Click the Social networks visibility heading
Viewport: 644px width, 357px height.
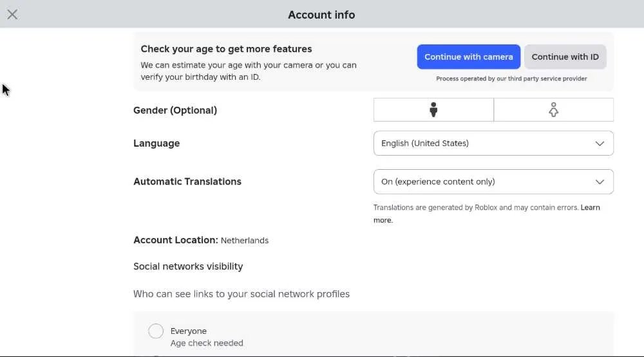click(x=188, y=266)
